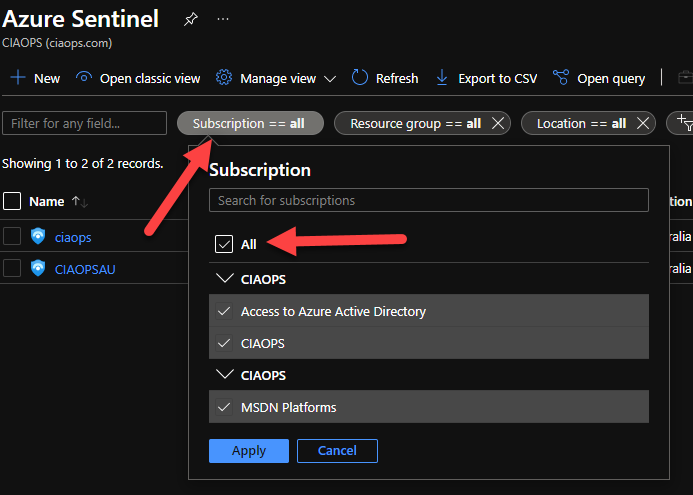
Task: Click the sort arrows beside the Name column
Action: point(80,201)
